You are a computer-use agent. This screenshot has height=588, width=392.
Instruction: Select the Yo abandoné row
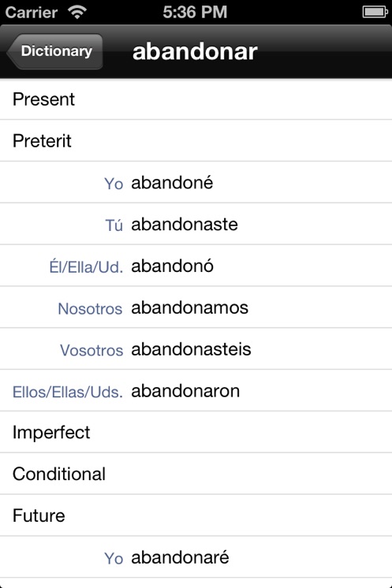[196, 183]
